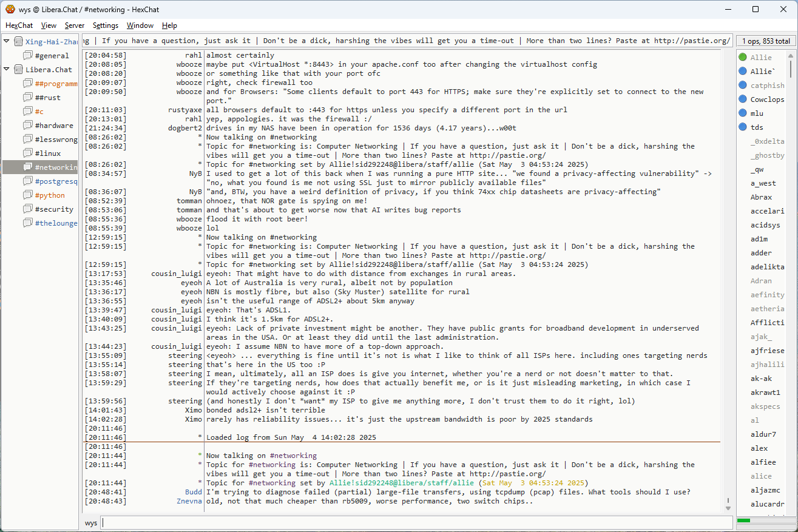Click the blue voice dot beside Cowclops
Image resolution: width=798 pixels, height=532 pixels.
pos(743,99)
